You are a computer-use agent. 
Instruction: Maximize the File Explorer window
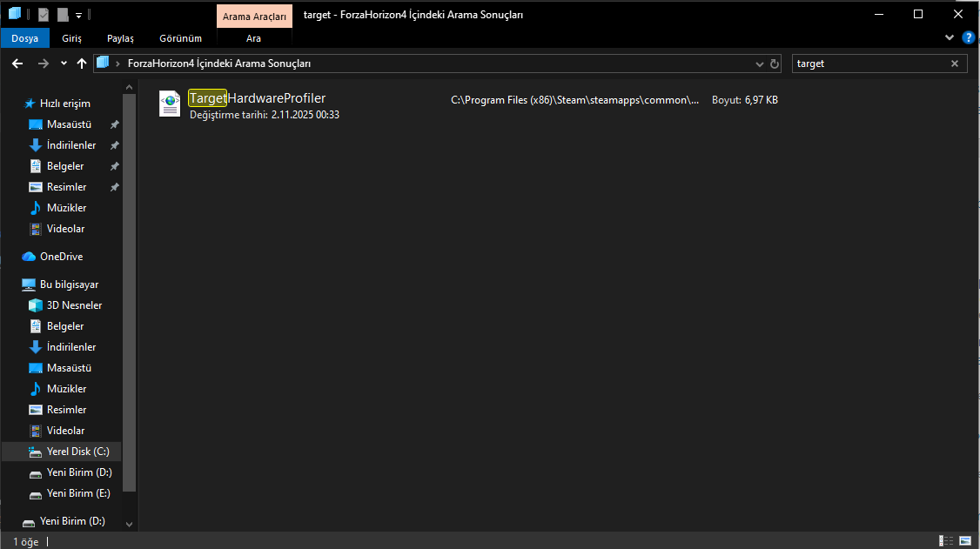(x=918, y=15)
